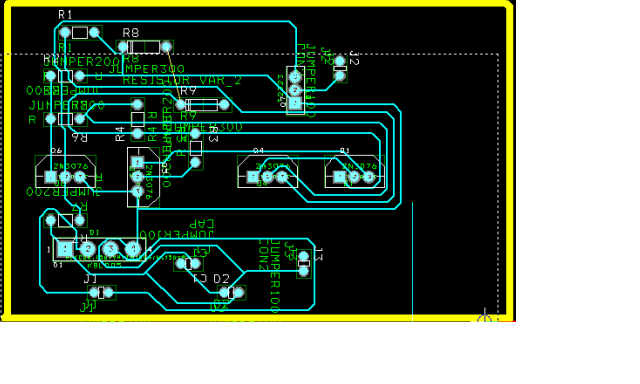
Task: Select the green RESISTOR VAR_2 text
Action: coord(182,80)
